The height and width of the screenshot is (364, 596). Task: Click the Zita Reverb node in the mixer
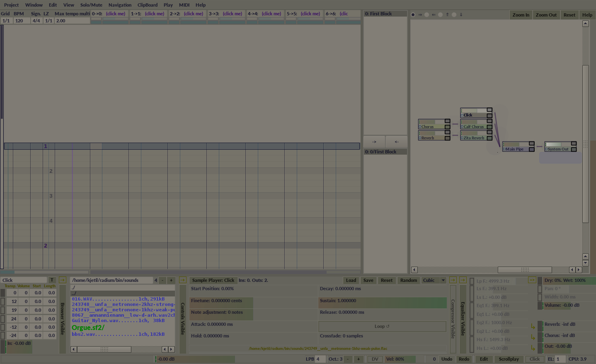473,138
